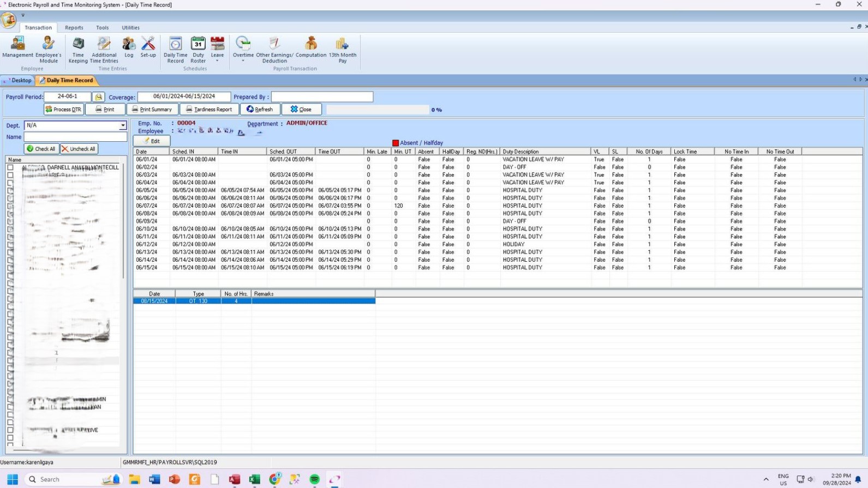Viewport: 868px width, 488px height.
Task: Click the red Absent / Halfday legend swatch
Action: 396,143
